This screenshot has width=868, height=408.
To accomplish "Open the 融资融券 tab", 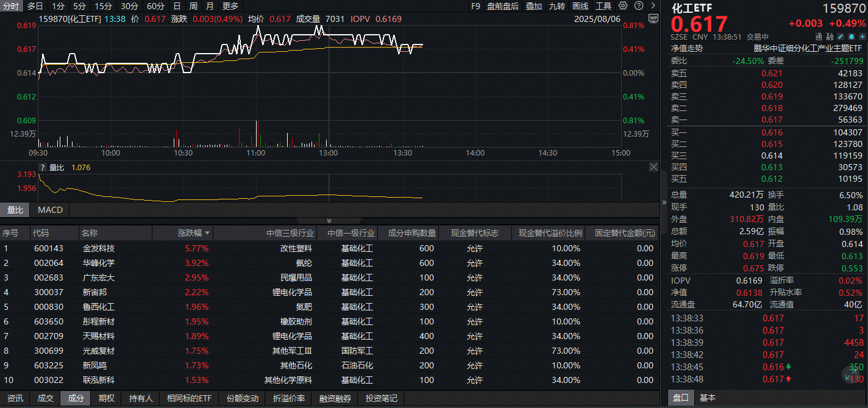I will [x=335, y=398].
